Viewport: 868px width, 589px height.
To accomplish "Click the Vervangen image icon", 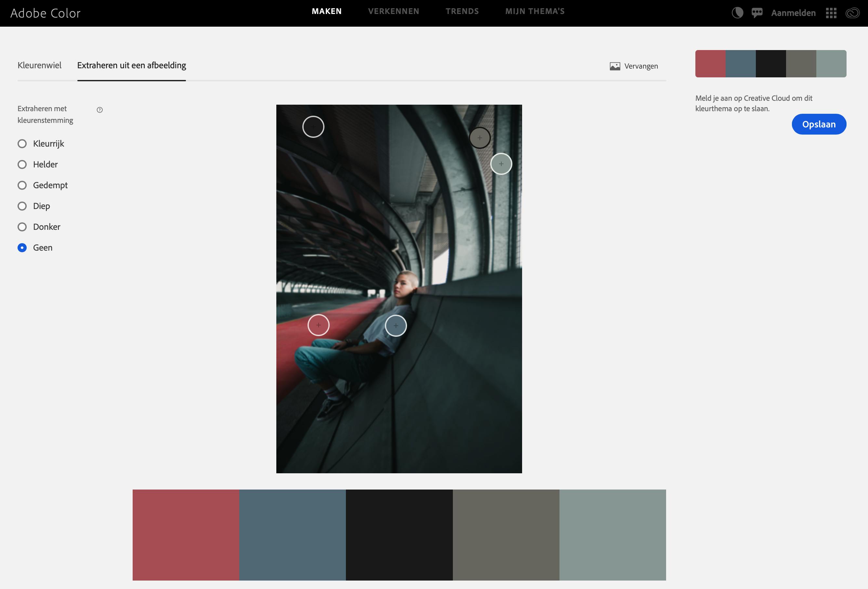I will coord(615,66).
